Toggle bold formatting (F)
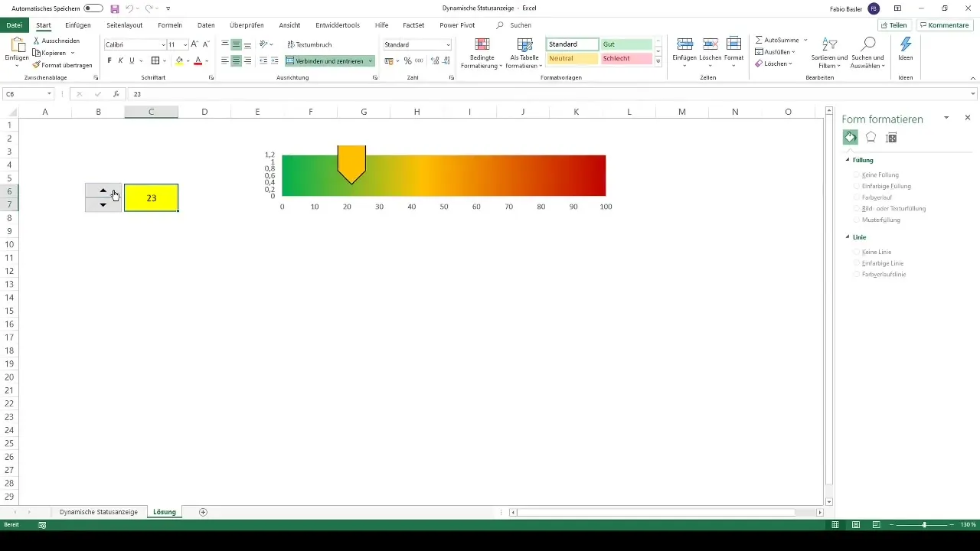Viewport: 980px width, 551px height. (x=109, y=60)
